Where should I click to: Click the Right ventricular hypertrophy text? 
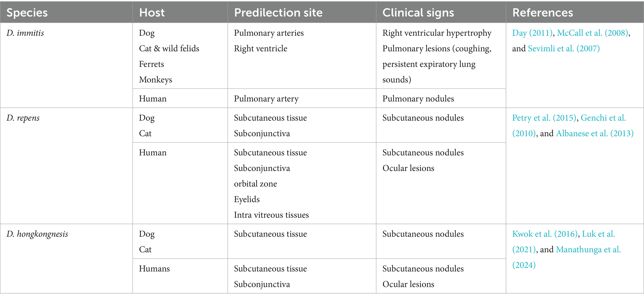(437, 33)
